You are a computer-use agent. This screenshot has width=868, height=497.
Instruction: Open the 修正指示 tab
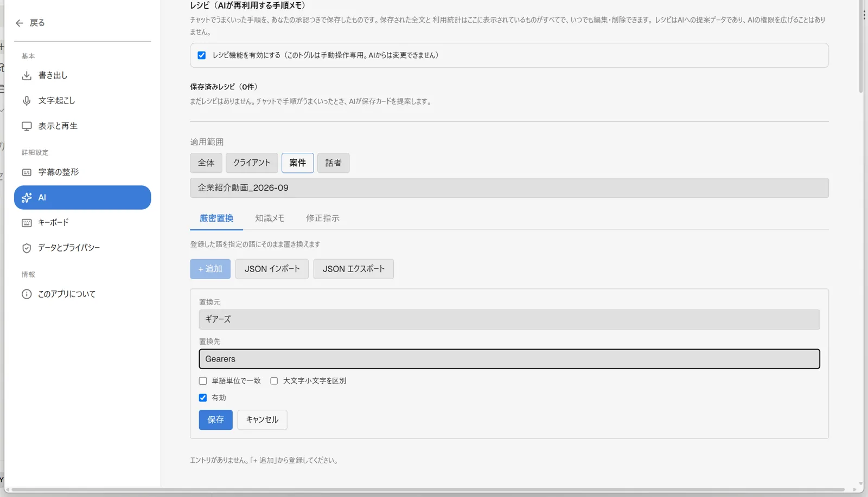[323, 218]
